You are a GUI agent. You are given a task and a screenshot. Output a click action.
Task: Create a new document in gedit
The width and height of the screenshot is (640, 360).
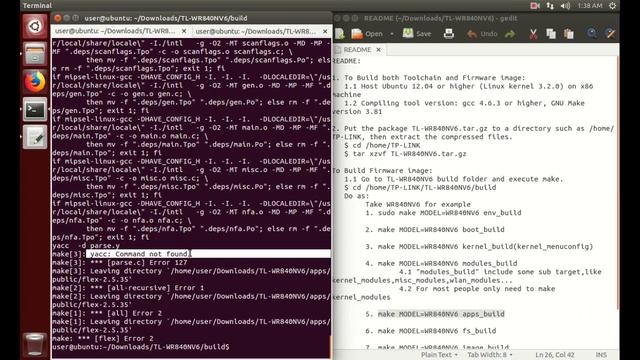tap(340, 34)
